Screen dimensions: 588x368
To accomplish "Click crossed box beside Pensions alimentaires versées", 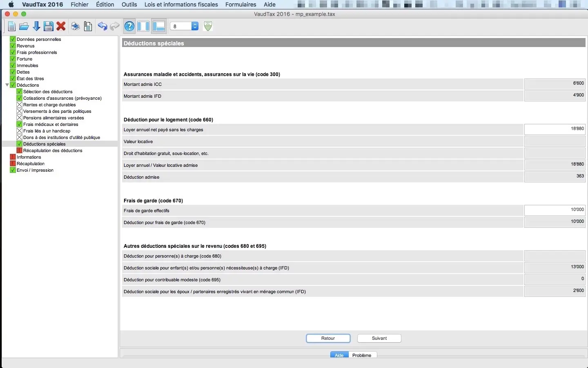I will tap(19, 118).
